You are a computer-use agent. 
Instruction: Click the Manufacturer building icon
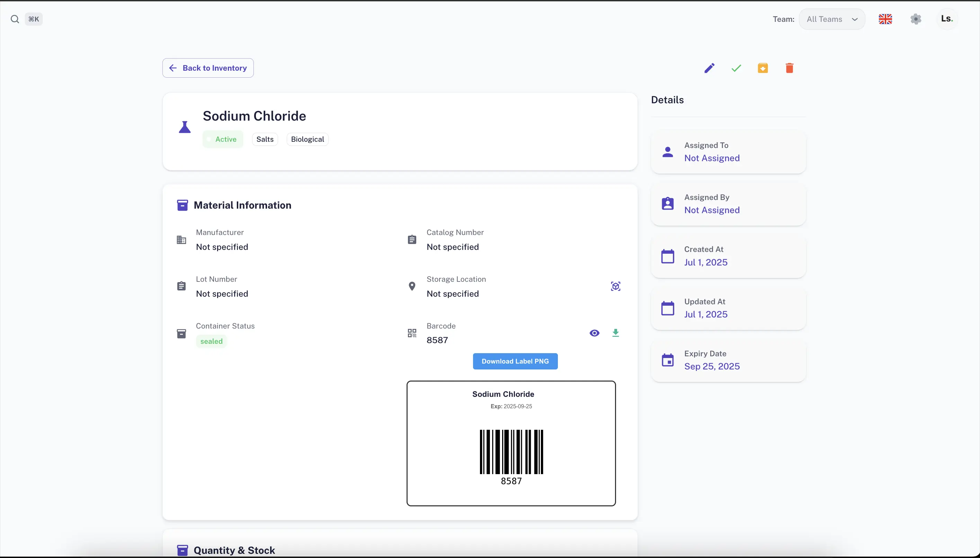coord(181,240)
